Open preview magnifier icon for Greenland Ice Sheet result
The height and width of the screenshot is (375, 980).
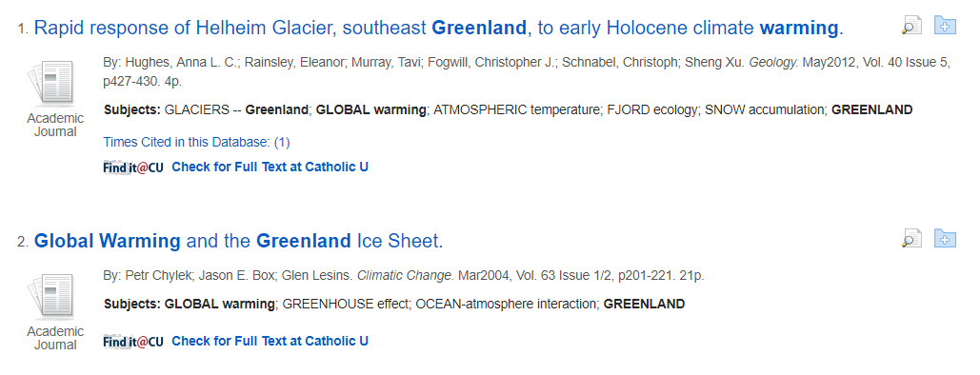click(911, 239)
